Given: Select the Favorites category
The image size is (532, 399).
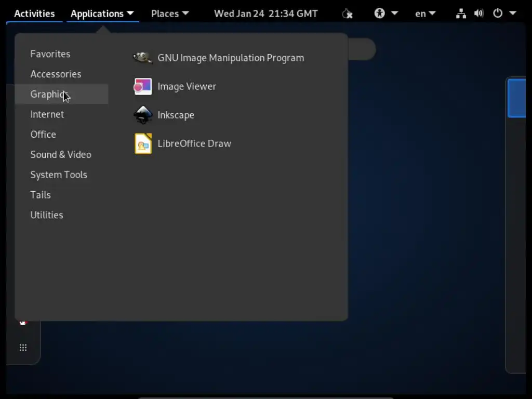Looking at the screenshot, I should [50, 54].
